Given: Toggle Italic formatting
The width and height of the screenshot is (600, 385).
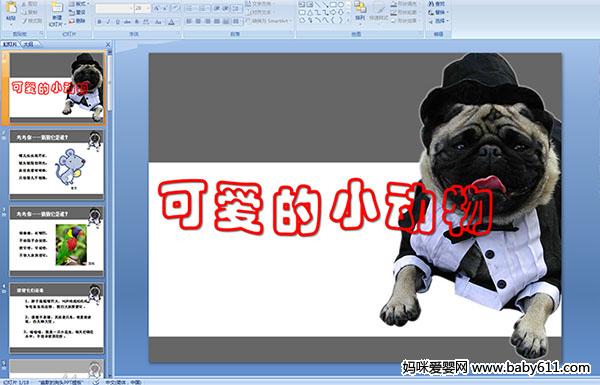Looking at the screenshot, I should pyautogui.click(x=108, y=22).
